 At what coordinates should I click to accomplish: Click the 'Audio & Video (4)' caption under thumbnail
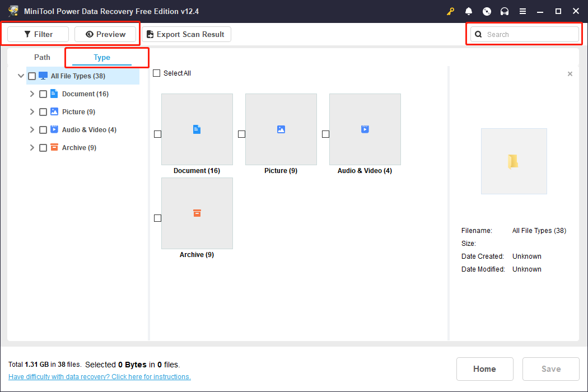pyautogui.click(x=365, y=171)
